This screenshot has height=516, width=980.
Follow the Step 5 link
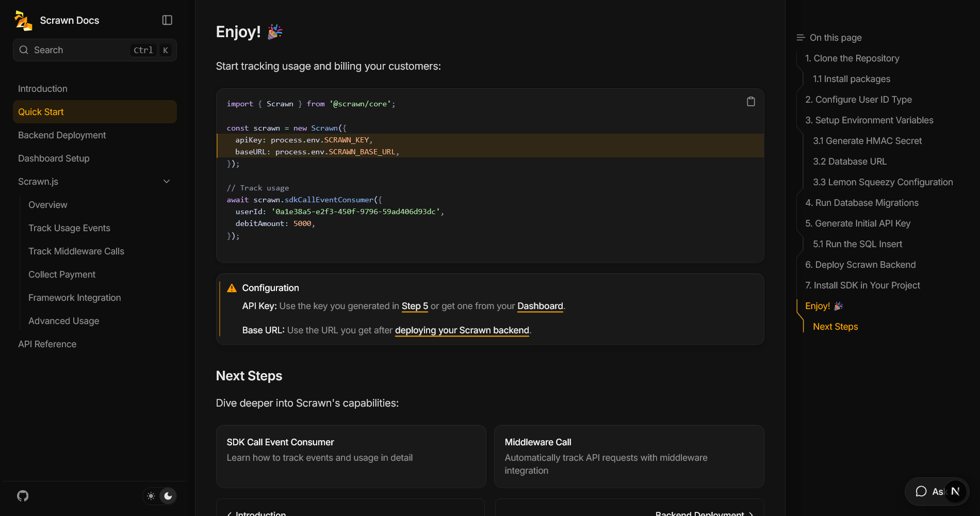tap(415, 306)
